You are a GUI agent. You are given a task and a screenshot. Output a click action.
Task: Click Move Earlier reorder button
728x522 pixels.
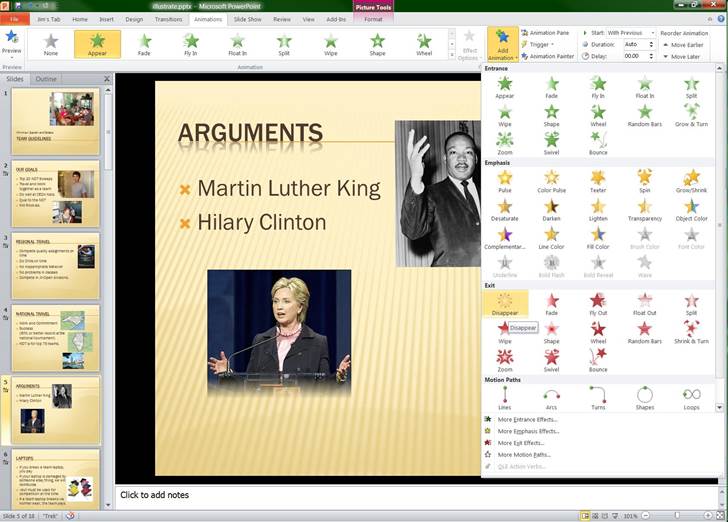pos(683,45)
